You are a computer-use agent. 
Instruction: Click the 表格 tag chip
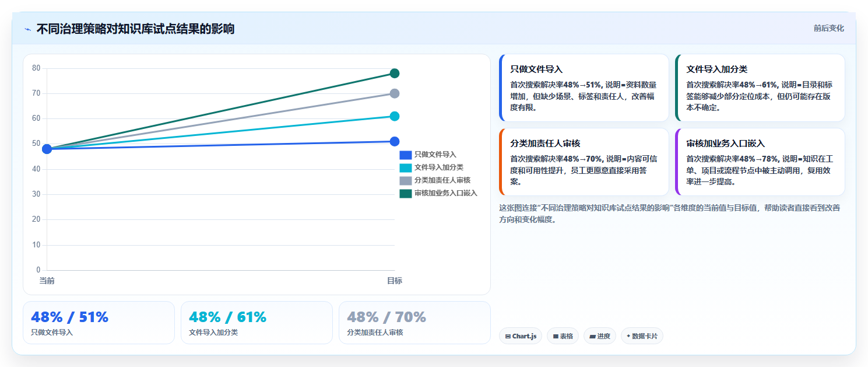(563, 336)
